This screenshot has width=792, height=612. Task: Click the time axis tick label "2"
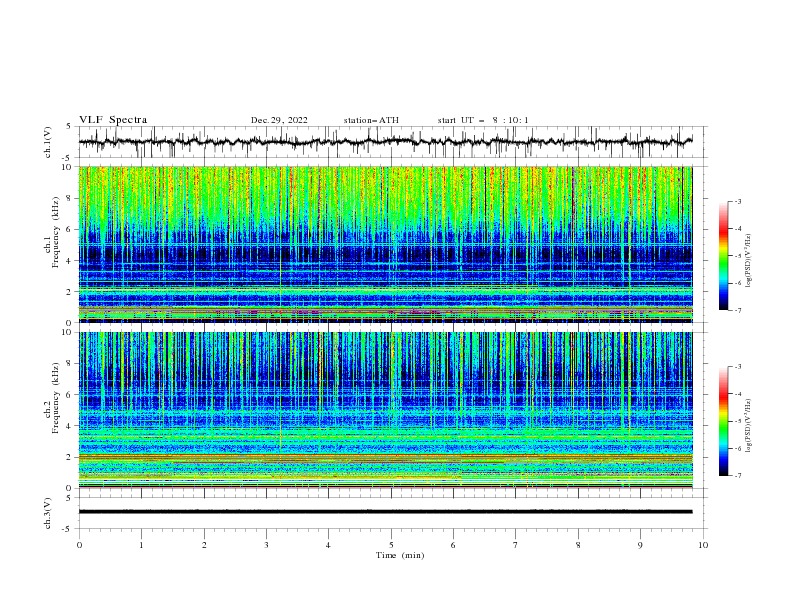click(204, 545)
